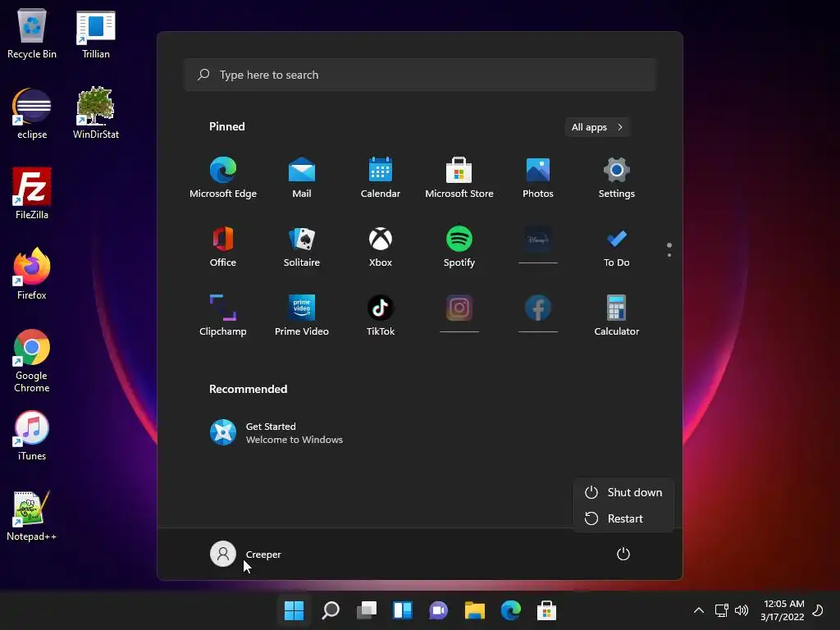The width and height of the screenshot is (840, 630).
Task: Open Microsoft Store in pinned apps
Action: click(x=459, y=178)
